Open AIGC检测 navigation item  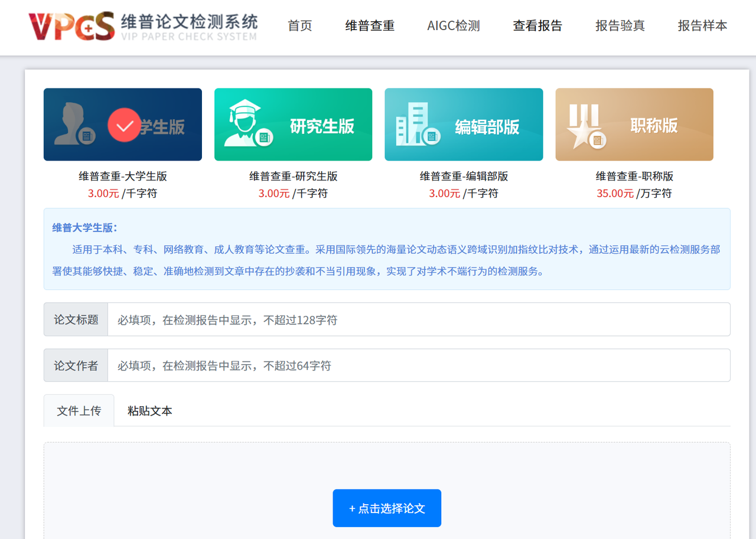(x=454, y=26)
